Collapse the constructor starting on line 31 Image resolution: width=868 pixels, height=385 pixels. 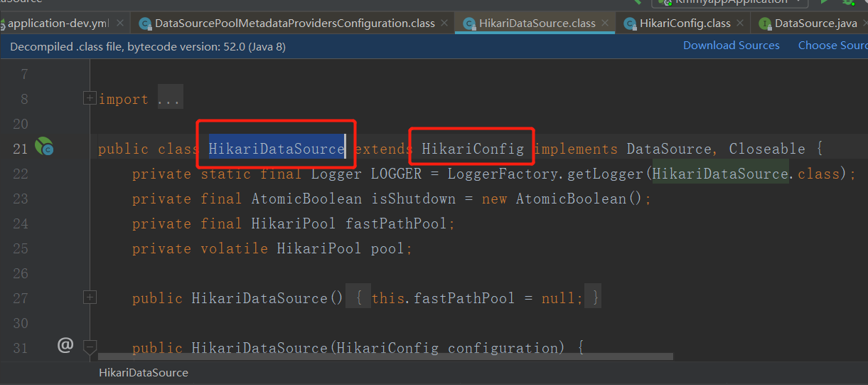coord(90,347)
